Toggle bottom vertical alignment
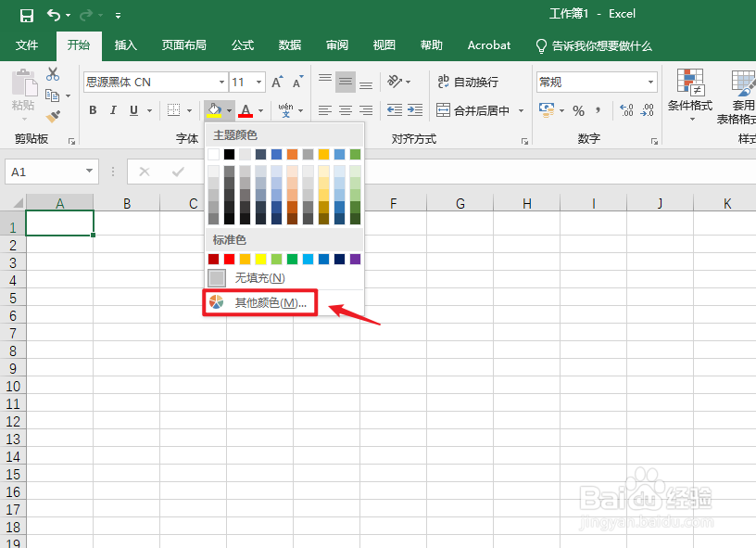Image resolution: width=756 pixels, height=548 pixels. pos(366,83)
